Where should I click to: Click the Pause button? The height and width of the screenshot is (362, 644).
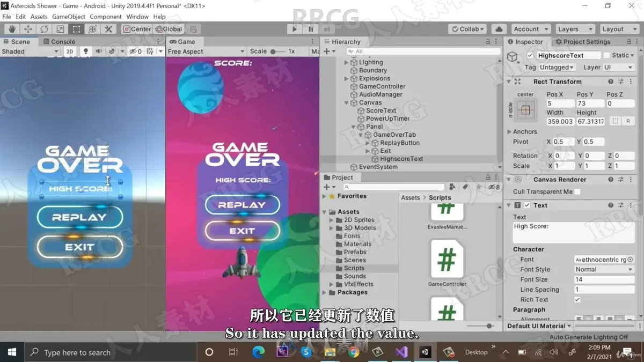tap(311, 29)
